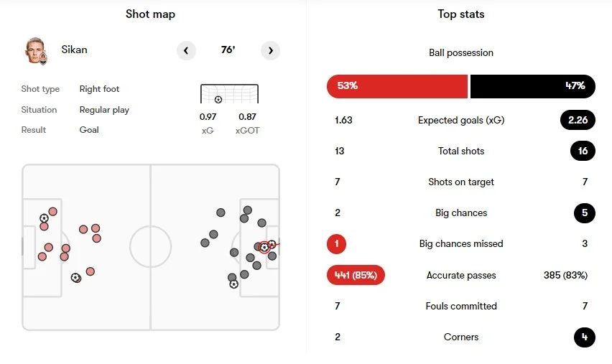Select the red-circled highlighted goal shot marker
This screenshot has height=364, width=612.
coord(264,247)
